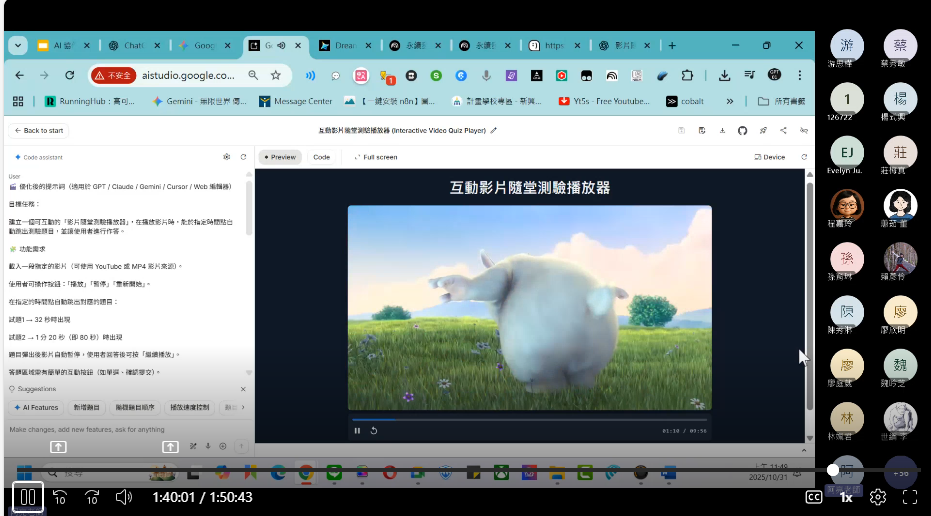Open Device preview selector
Screen dimensions: 931x516
[x=770, y=157]
